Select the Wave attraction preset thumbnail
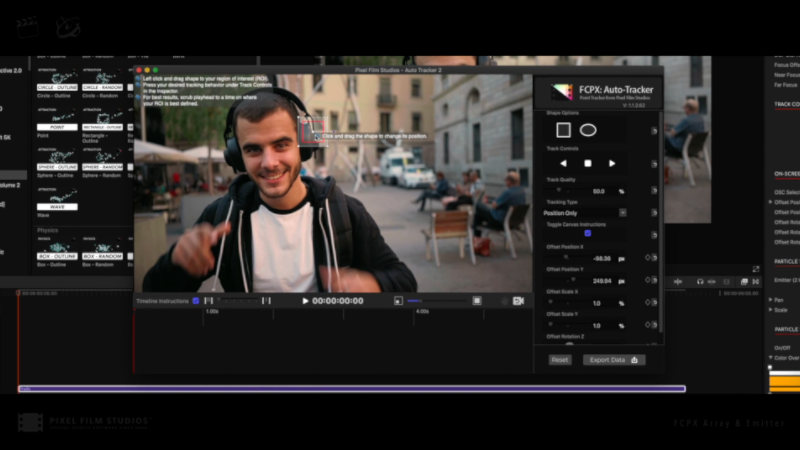Image resolution: width=800 pixels, height=450 pixels. 57,199
